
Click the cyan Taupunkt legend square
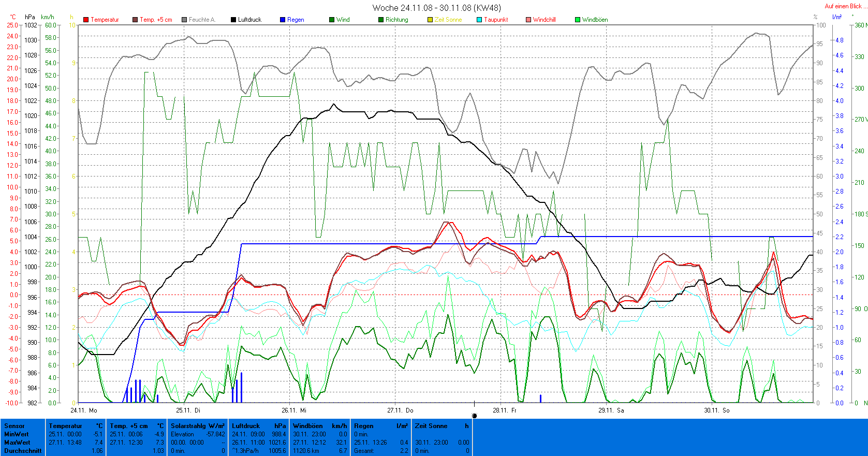tap(479, 20)
